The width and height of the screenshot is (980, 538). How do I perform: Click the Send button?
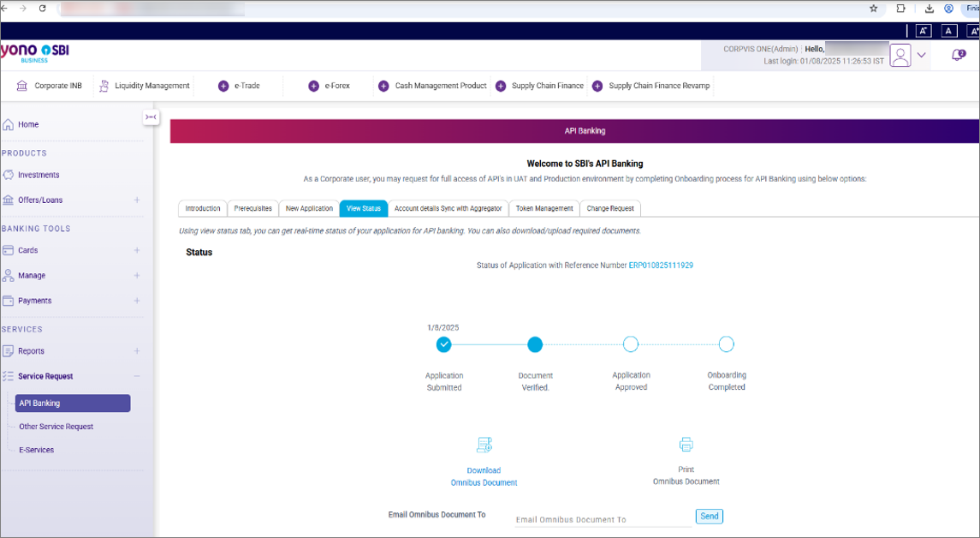click(710, 516)
